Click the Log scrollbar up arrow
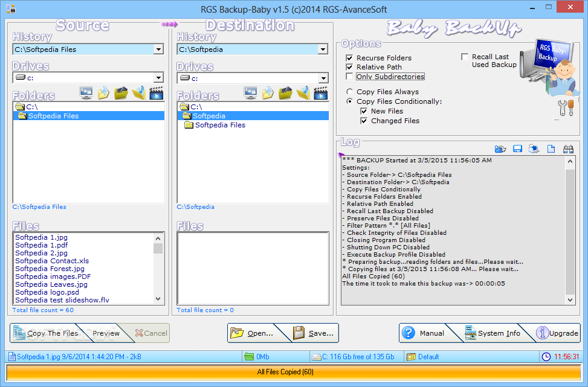The height and width of the screenshot is (387, 588). [x=570, y=161]
